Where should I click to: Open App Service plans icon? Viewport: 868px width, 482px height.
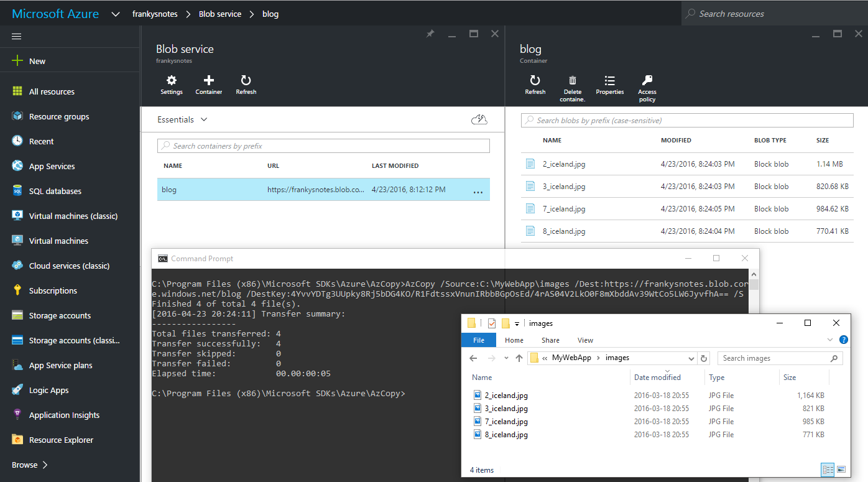17,365
